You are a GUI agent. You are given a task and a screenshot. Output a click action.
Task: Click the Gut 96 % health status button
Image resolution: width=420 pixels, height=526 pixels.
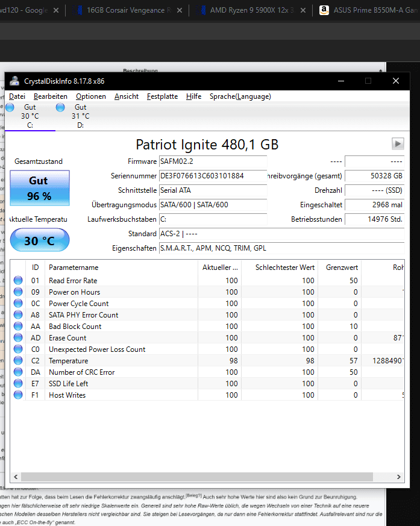coord(40,188)
